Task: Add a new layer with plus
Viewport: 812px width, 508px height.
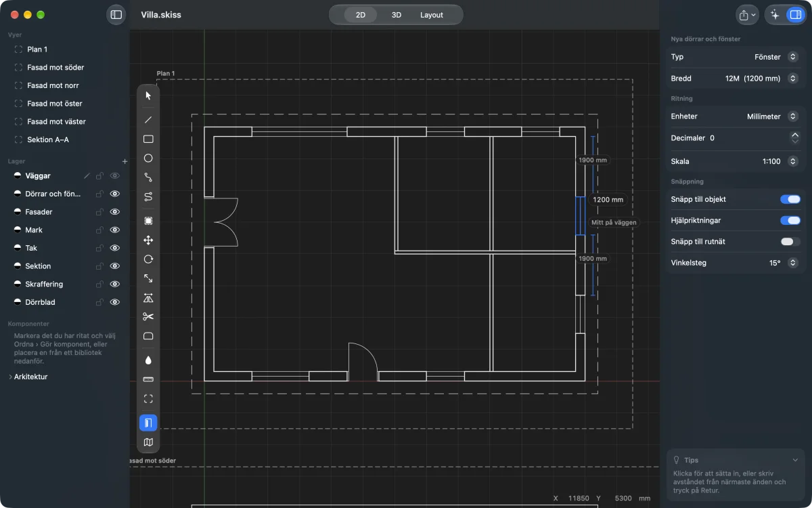Action: 125,162
